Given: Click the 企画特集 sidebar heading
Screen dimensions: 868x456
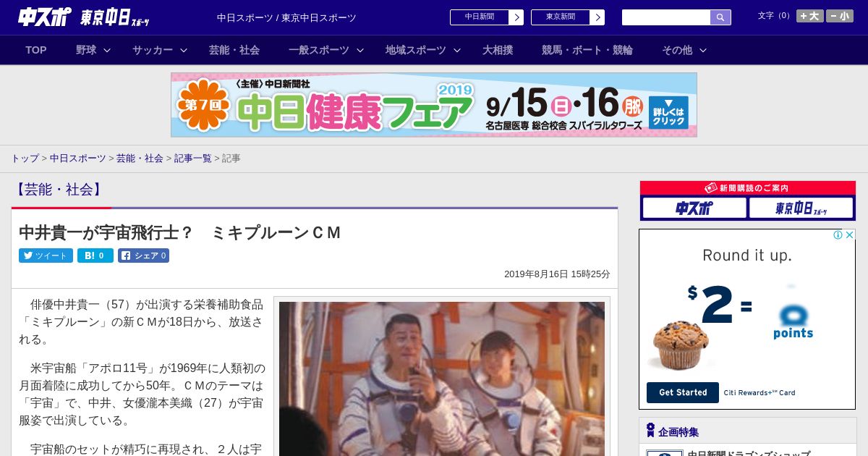Looking at the screenshot, I should click(x=678, y=432).
